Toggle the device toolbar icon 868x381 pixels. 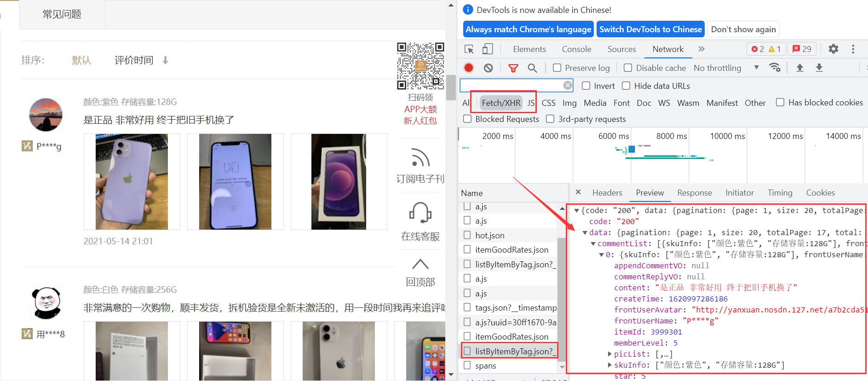point(488,49)
